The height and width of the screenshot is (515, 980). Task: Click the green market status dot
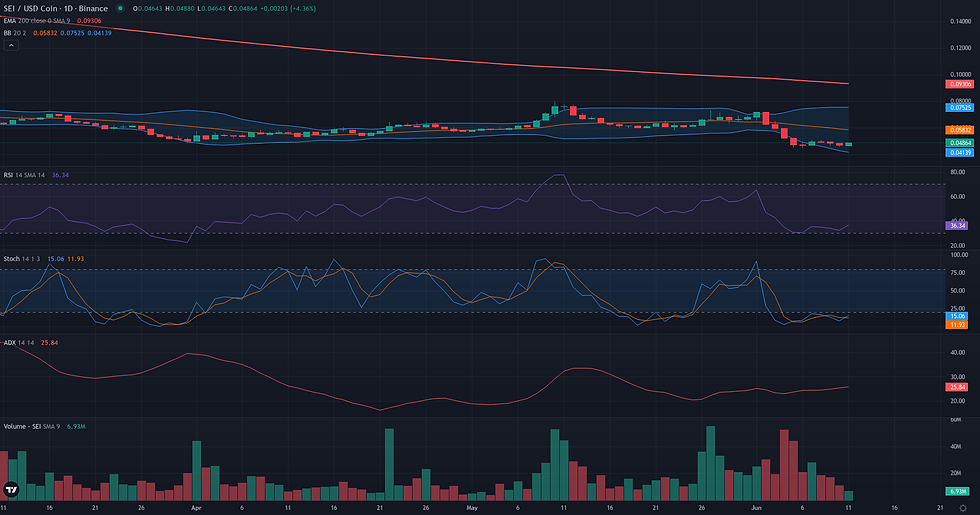[120, 9]
